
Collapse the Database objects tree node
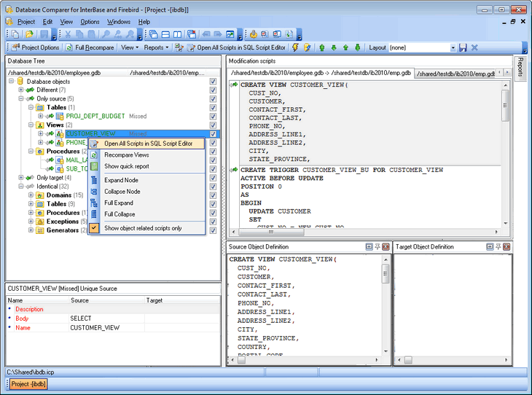(11, 81)
